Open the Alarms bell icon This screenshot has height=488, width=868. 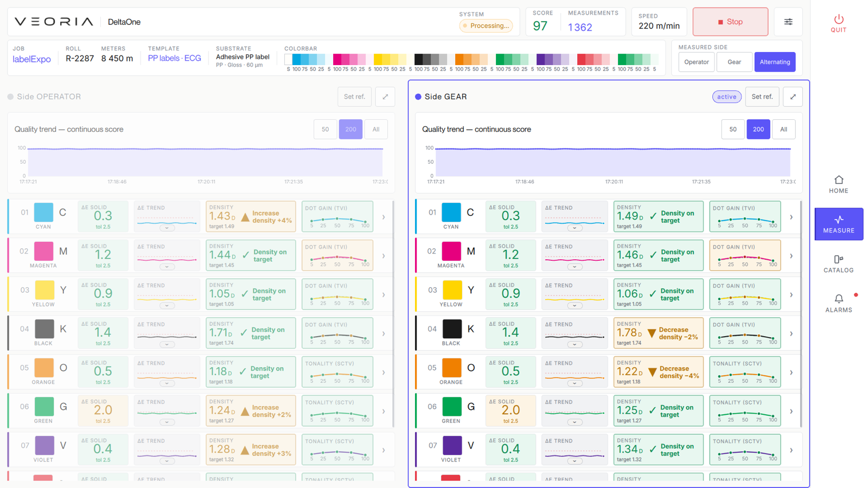point(839,299)
